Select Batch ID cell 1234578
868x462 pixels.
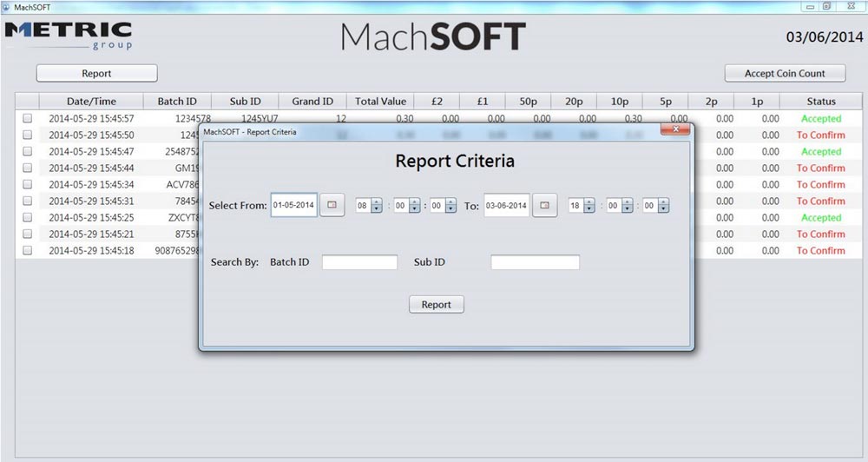[x=193, y=119]
